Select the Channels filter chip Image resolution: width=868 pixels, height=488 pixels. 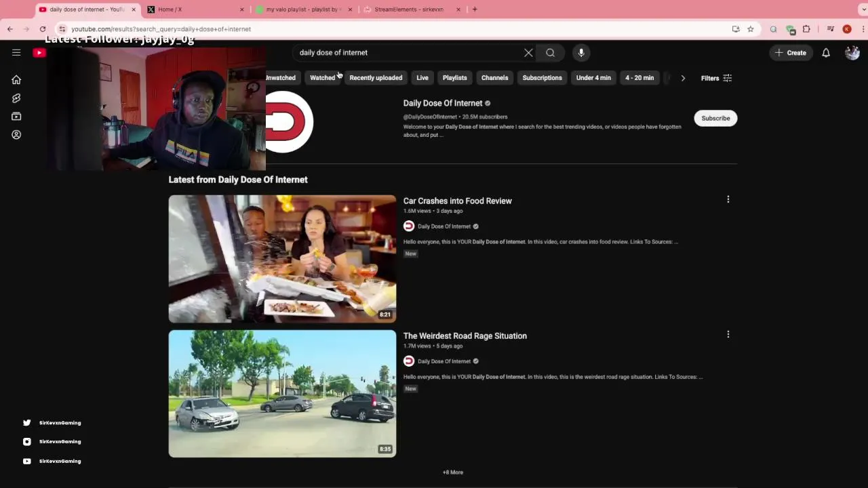coord(495,78)
